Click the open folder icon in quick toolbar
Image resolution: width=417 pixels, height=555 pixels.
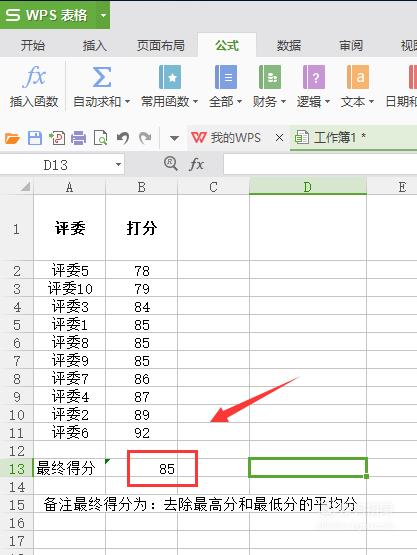12,138
